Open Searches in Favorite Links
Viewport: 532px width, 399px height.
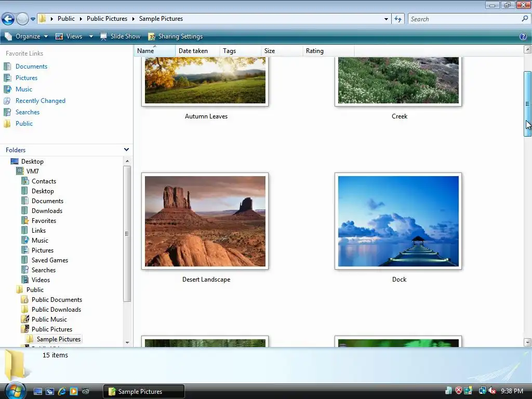click(x=28, y=112)
